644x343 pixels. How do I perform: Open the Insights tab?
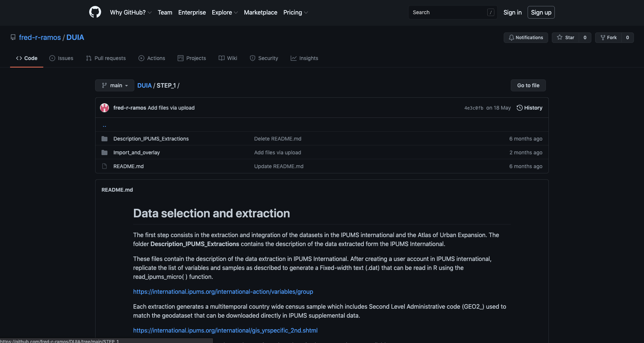tap(304, 58)
